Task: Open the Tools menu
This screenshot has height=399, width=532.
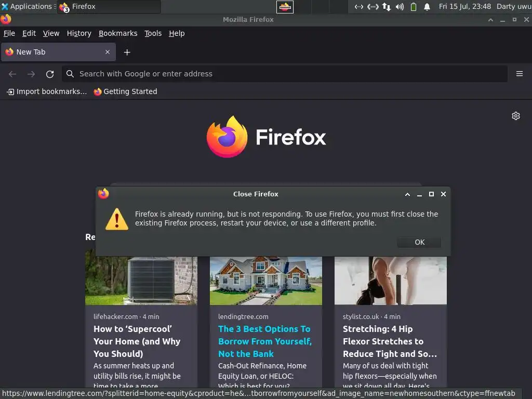Action: [153, 33]
